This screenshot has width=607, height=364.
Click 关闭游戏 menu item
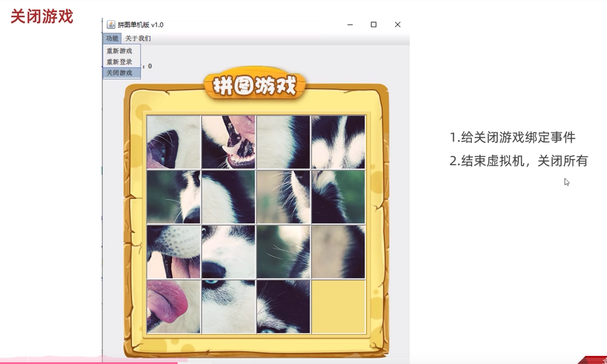coord(119,73)
